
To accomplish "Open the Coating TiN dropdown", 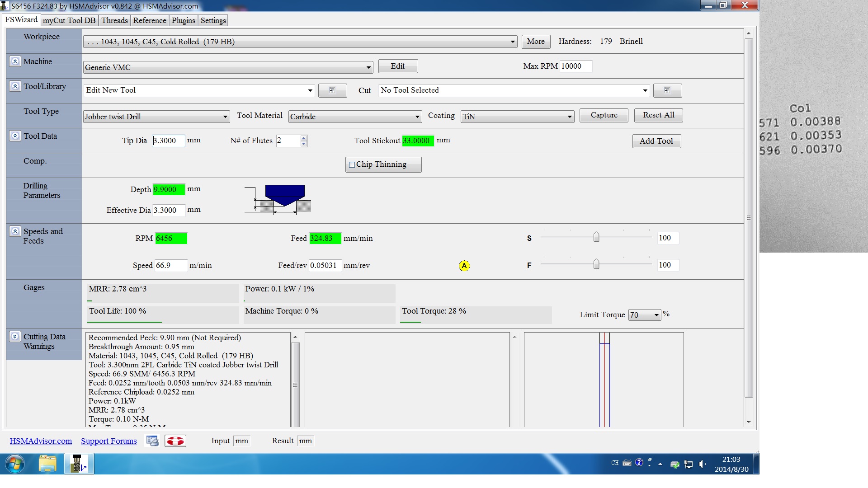I will (569, 117).
